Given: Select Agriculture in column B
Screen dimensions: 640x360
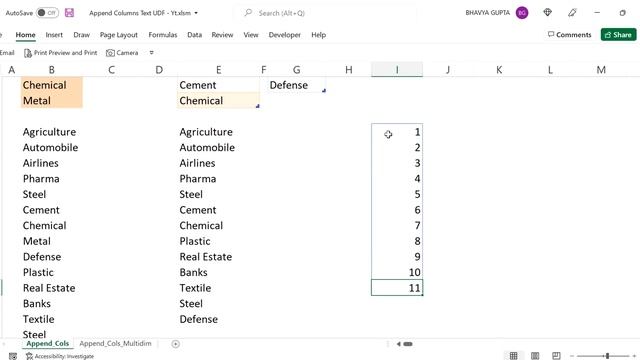Looking at the screenshot, I should coord(52,132).
